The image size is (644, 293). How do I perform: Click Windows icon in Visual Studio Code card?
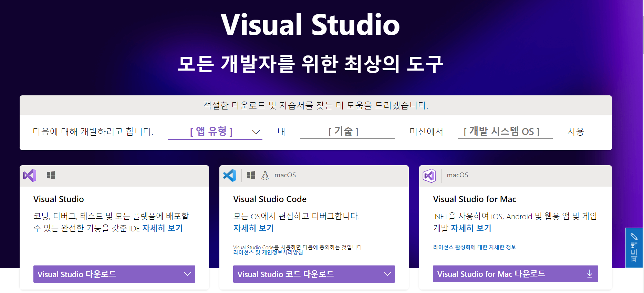251,175
